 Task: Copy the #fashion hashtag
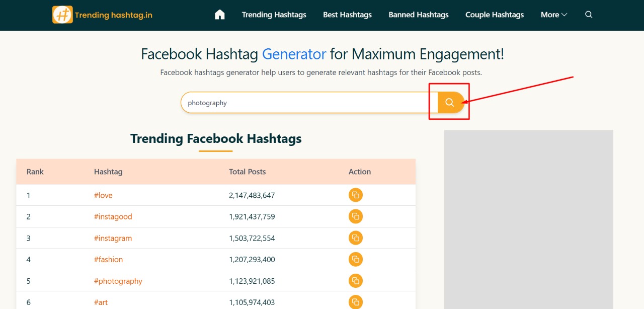(356, 259)
